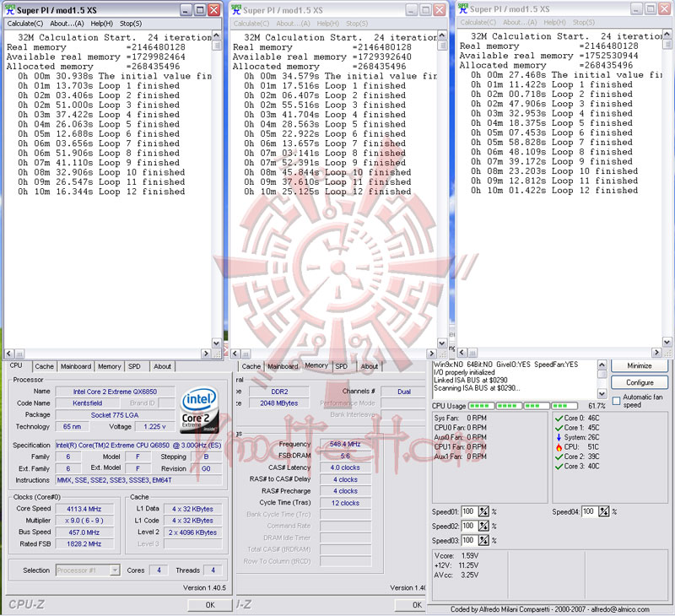Click the Dual channels value field
675x616 pixels.
tap(404, 392)
